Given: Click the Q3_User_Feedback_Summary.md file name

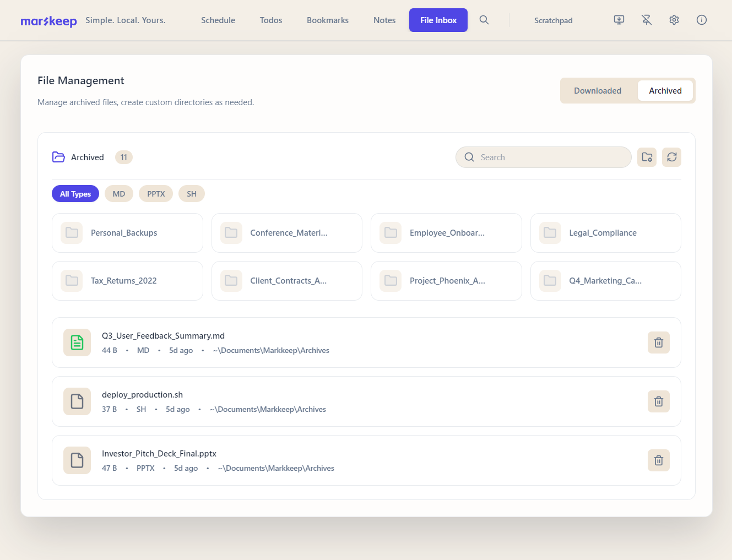Looking at the screenshot, I should [x=163, y=336].
